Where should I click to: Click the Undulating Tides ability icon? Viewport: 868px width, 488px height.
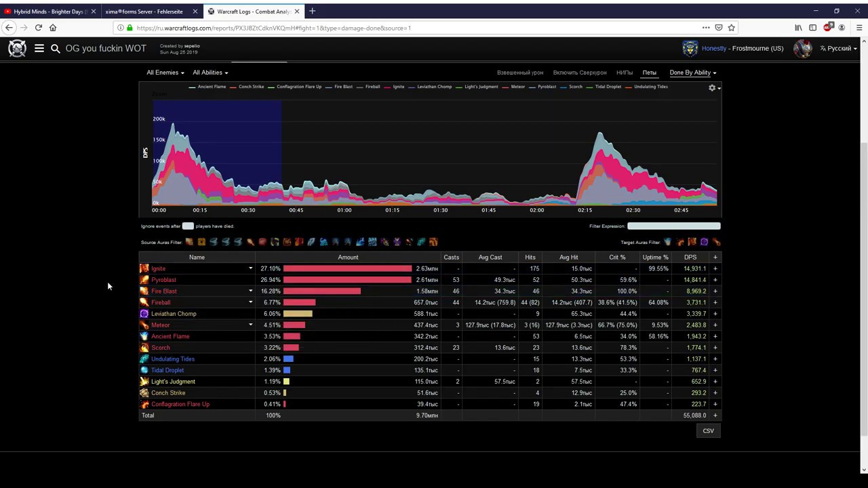pos(144,359)
